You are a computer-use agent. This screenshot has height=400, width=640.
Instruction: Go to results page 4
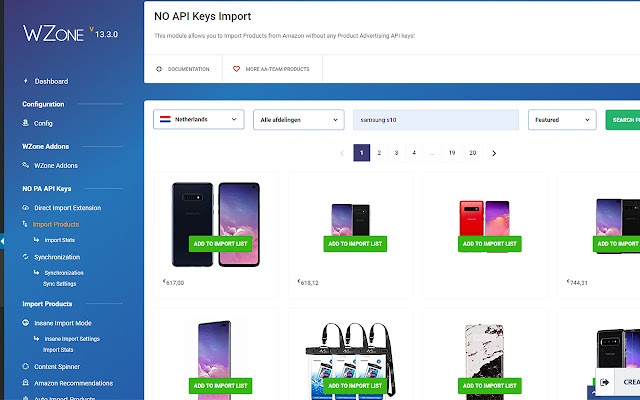coord(414,153)
